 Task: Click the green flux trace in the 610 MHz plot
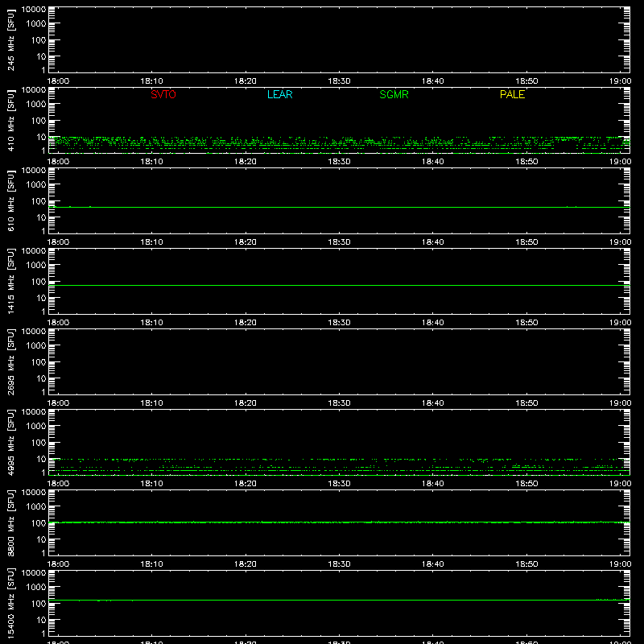[x=339, y=207]
